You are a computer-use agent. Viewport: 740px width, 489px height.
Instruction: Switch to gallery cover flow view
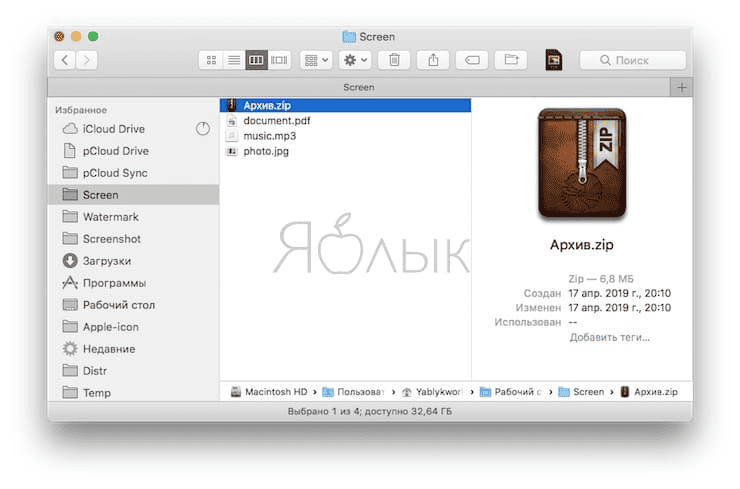(279, 60)
